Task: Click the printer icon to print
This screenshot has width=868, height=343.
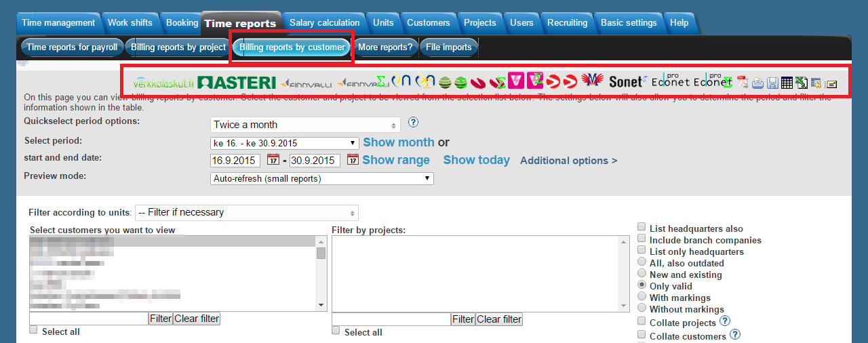Action: click(757, 83)
